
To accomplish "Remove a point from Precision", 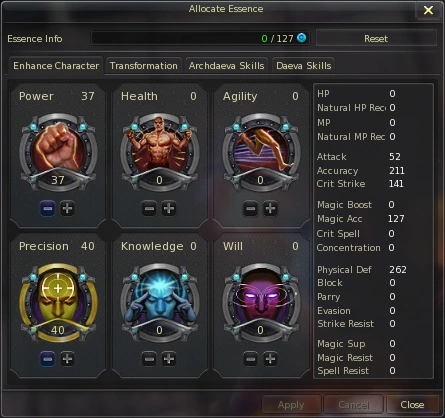I will (x=48, y=359).
